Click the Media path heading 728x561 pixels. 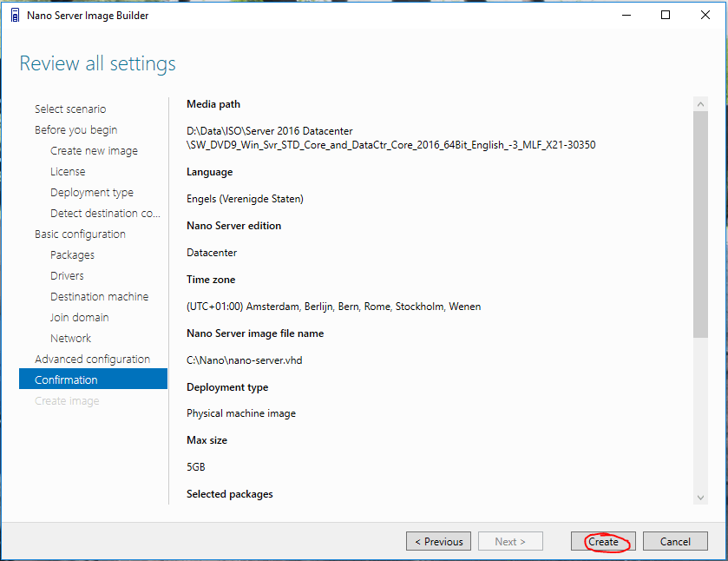click(x=213, y=104)
